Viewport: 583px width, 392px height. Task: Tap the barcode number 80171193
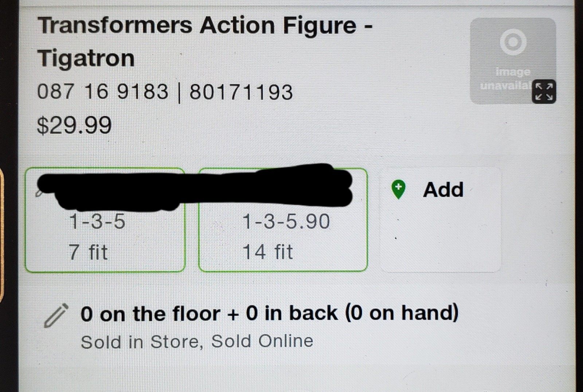(x=241, y=92)
